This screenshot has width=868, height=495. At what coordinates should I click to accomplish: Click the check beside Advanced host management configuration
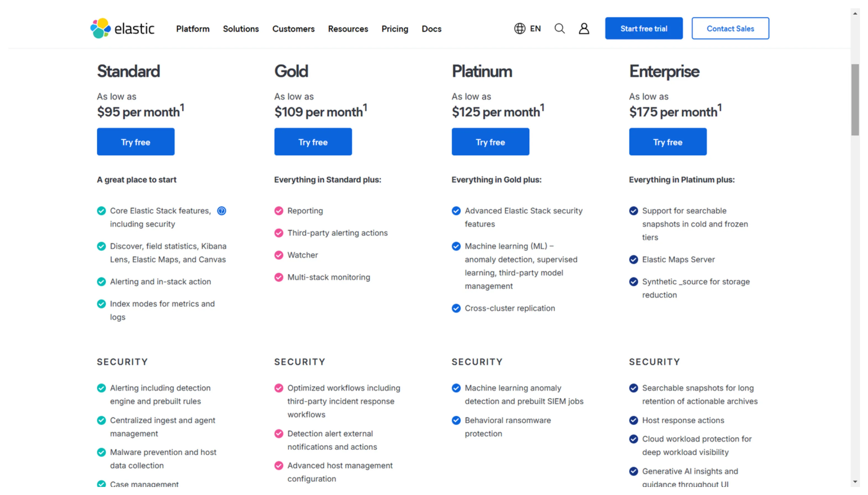(x=279, y=465)
